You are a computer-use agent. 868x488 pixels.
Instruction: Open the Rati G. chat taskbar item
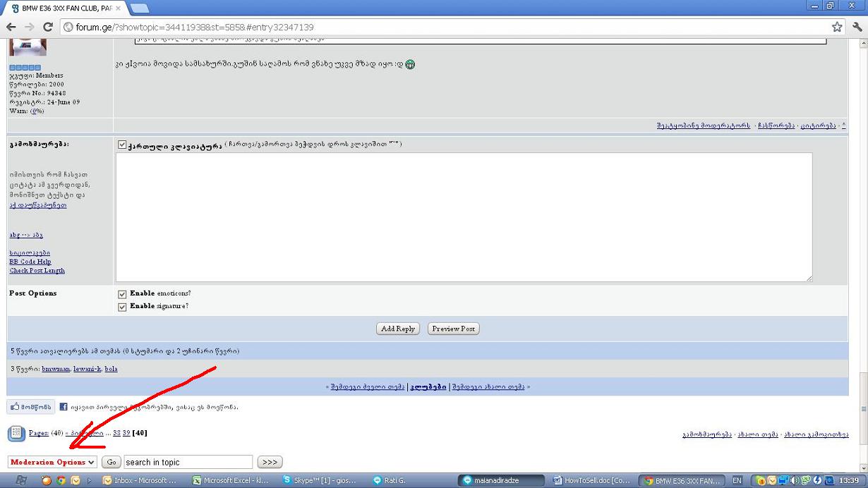coord(413,480)
